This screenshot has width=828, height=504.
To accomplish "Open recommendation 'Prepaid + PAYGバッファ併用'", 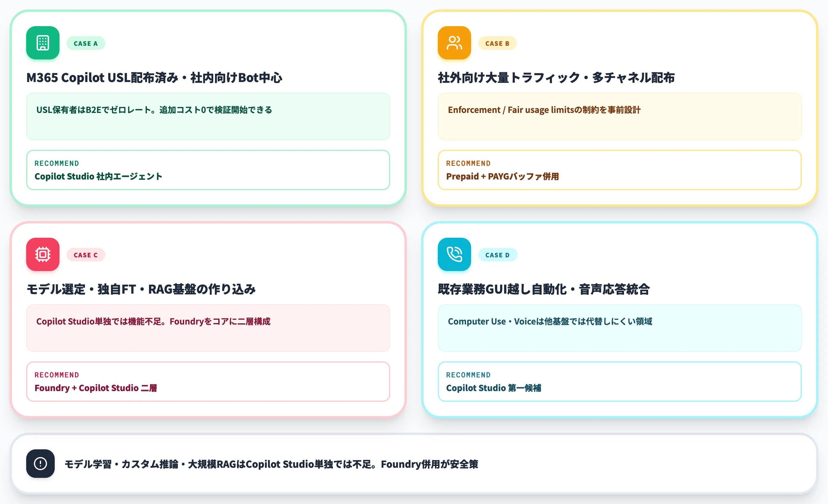I will 619,170.
